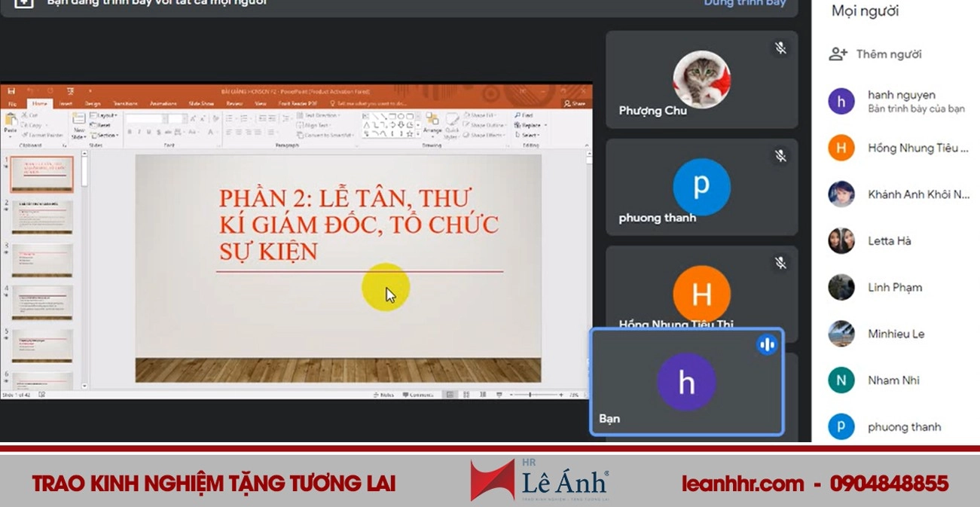
Task: Click the Dừng trình bày button
Action: pyautogui.click(x=746, y=5)
